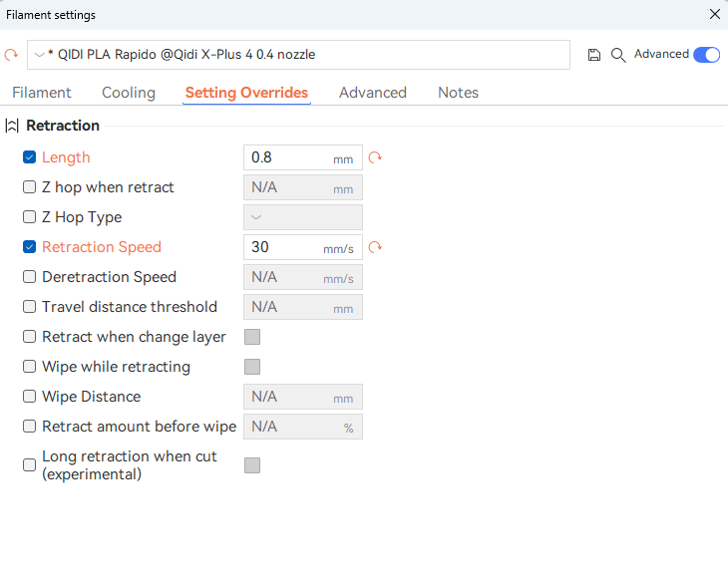The width and height of the screenshot is (728, 587).
Task: Open the filament preset dropdown
Action: point(299,55)
